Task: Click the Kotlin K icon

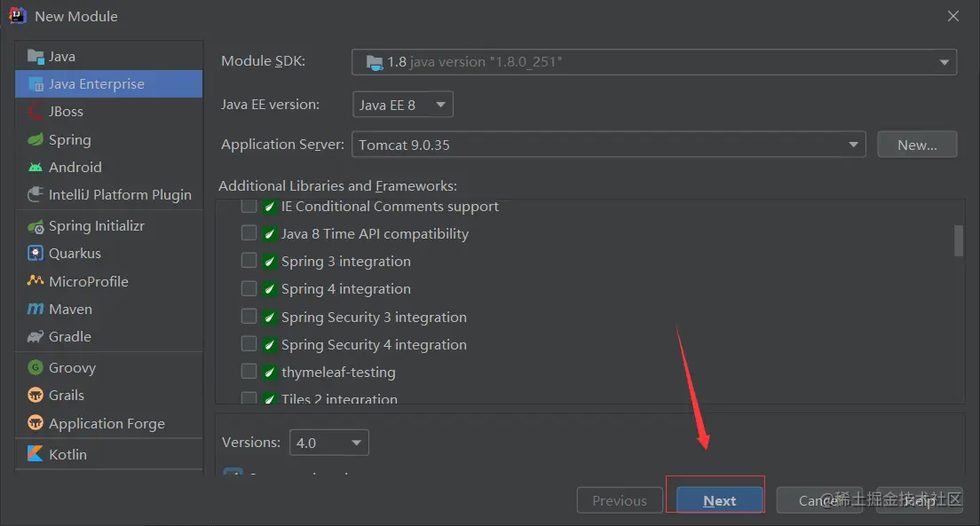Action: point(36,453)
